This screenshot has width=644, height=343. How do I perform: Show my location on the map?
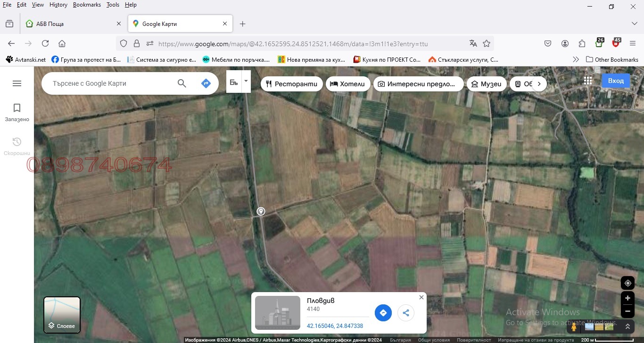click(627, 283)
